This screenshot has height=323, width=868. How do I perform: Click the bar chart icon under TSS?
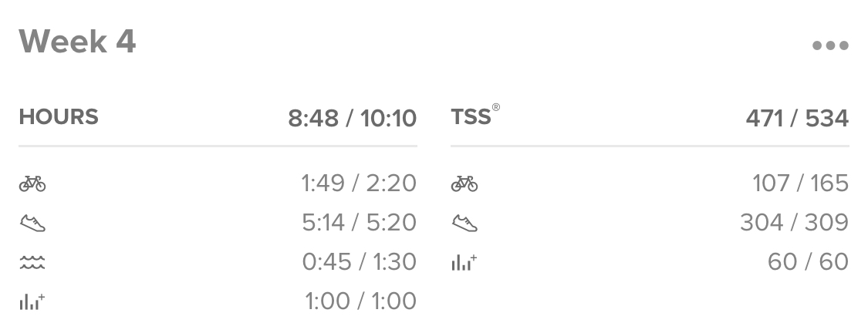click(x=464, y=262)
